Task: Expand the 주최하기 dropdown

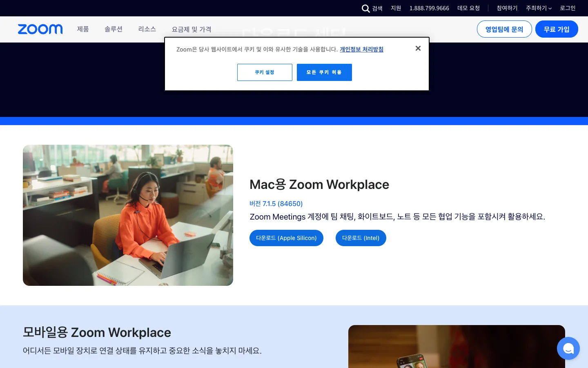Action: (539, 8)
